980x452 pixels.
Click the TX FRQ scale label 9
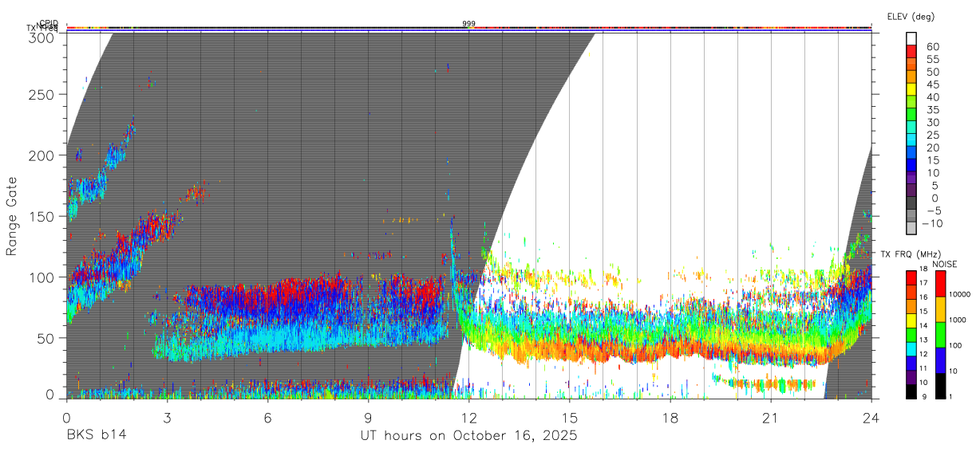coord(923,397)
